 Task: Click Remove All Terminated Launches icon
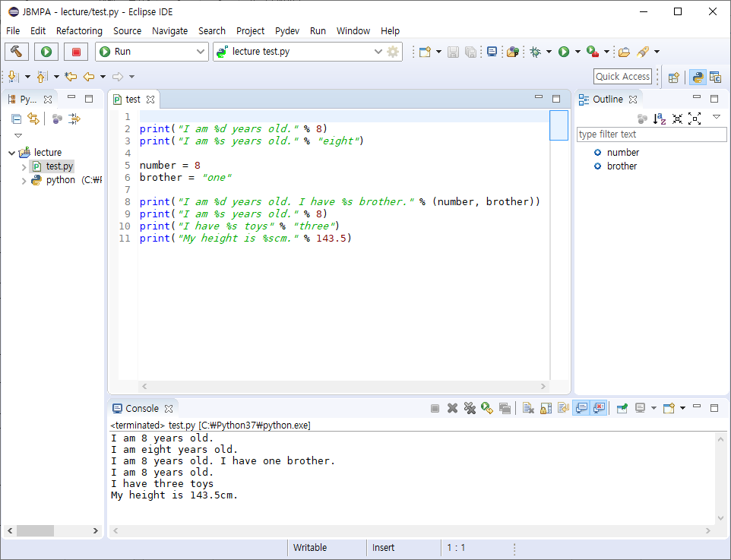click(470, 409)
